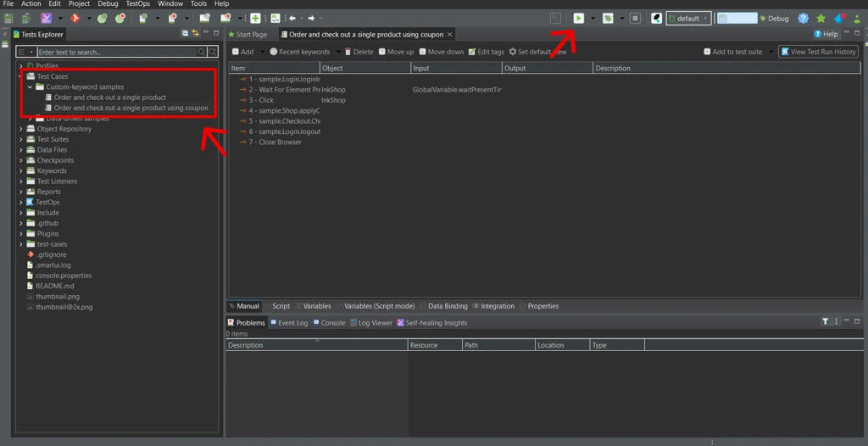
Task: Click the green star toolbar icon
Action: point(821,19)
